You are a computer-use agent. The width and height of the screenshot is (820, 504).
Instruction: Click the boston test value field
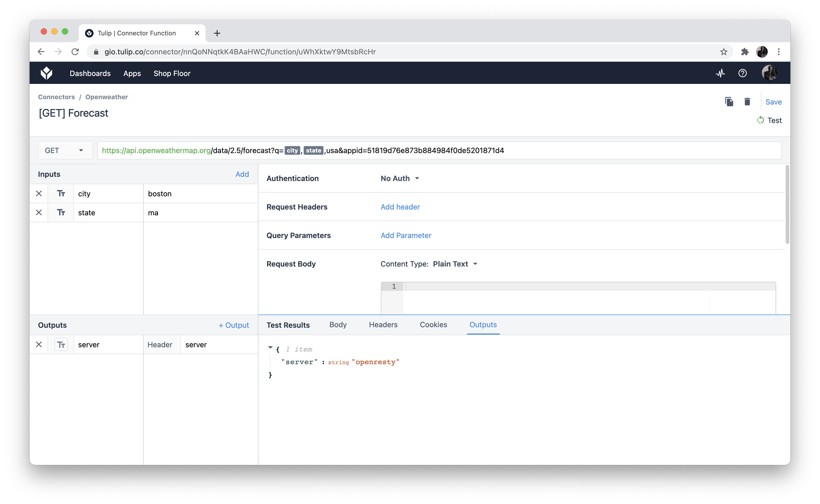(200, 194)
